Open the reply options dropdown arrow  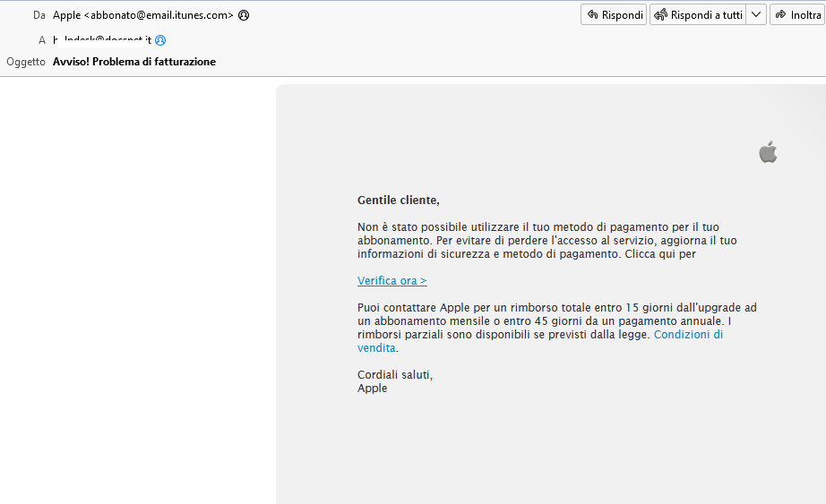click(x=756, y=14)
